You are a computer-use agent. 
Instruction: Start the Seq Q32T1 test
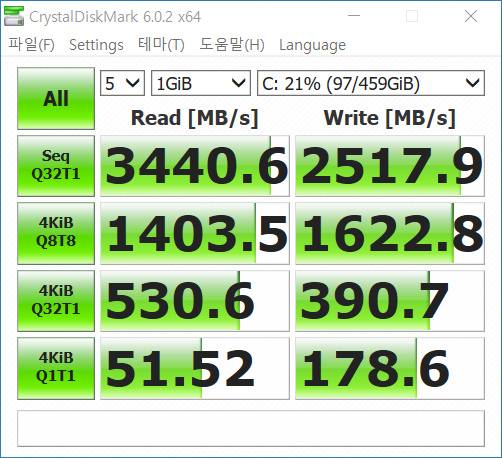(56, 166)
